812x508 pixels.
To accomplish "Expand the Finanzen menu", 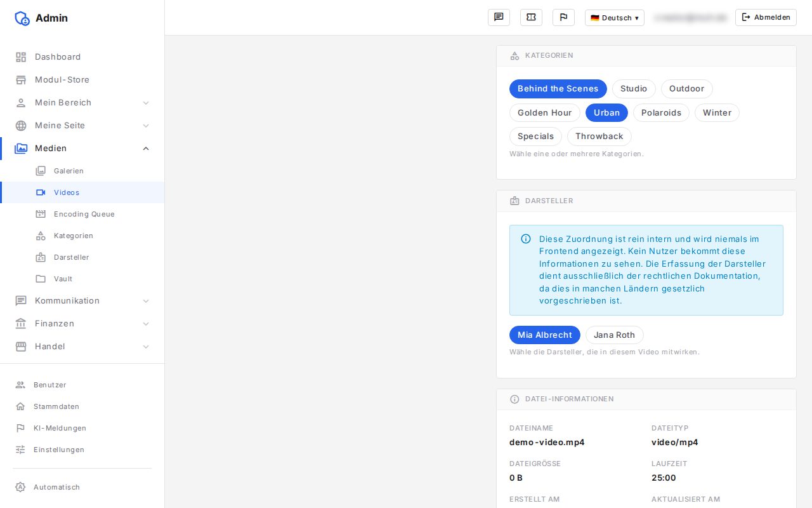I will coord(82,324).
